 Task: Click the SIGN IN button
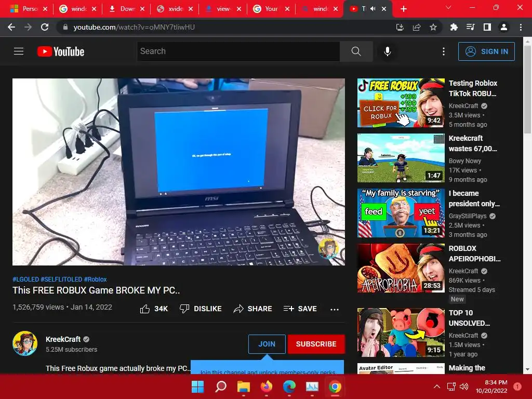(486, 51)
